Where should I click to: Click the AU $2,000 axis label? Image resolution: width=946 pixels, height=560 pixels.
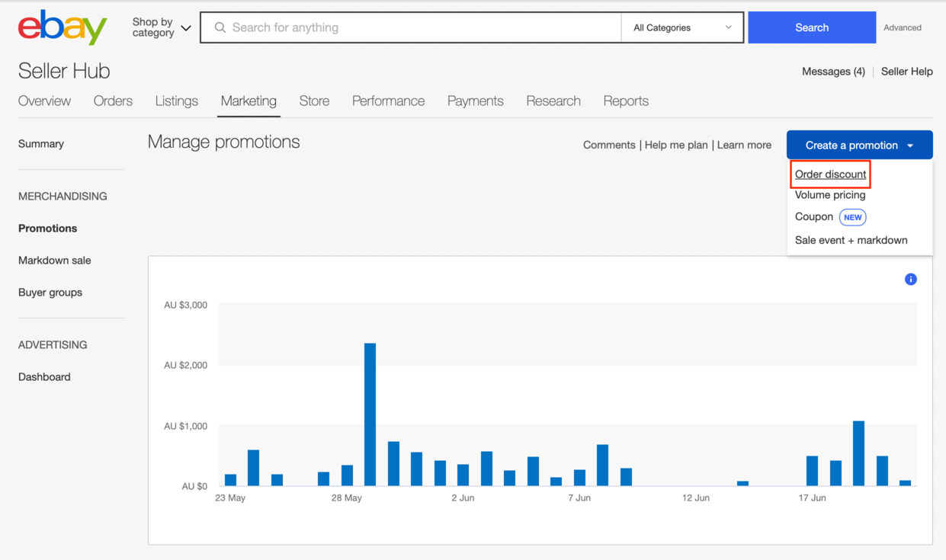pyautogui.click(x=185, y=366)
